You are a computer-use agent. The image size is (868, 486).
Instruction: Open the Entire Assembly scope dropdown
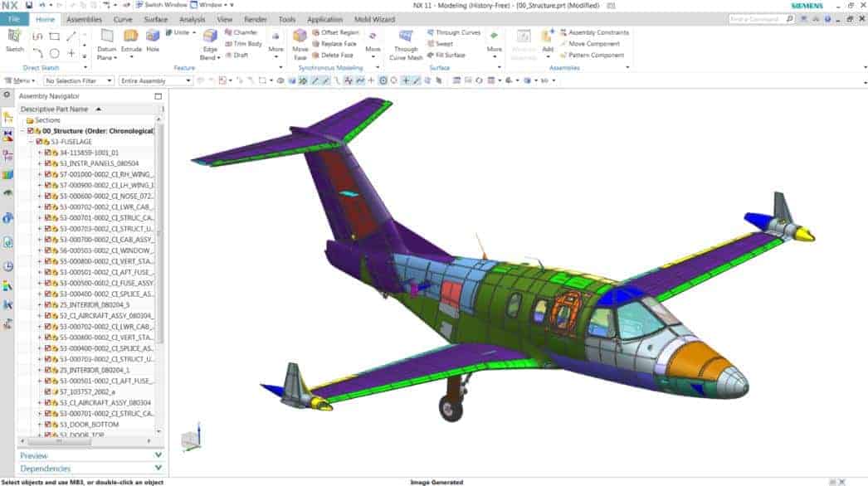pyautogui.click(x=155, y=80)
